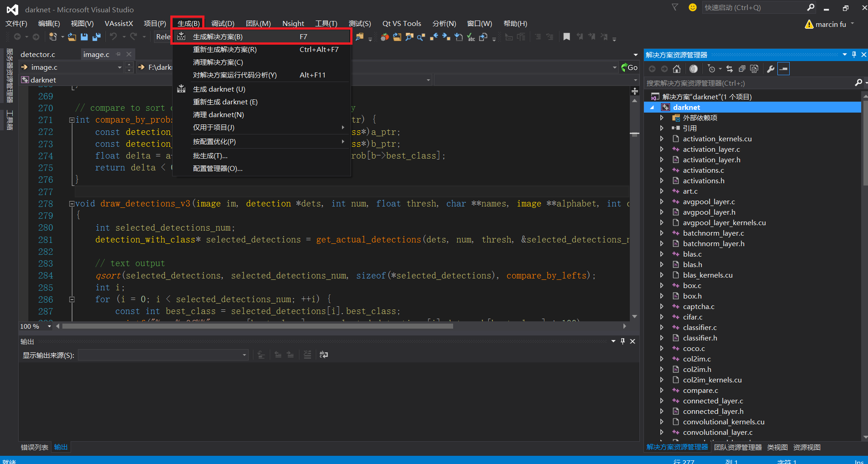Click the Toggle Bookmark icon on the toolbar

tap(567, 36)
